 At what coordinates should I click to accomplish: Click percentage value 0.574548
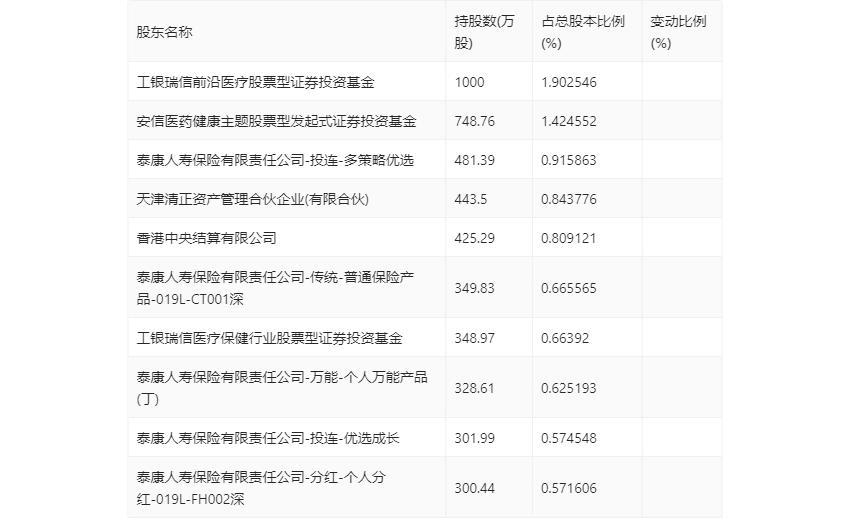[x=569, y=438]
